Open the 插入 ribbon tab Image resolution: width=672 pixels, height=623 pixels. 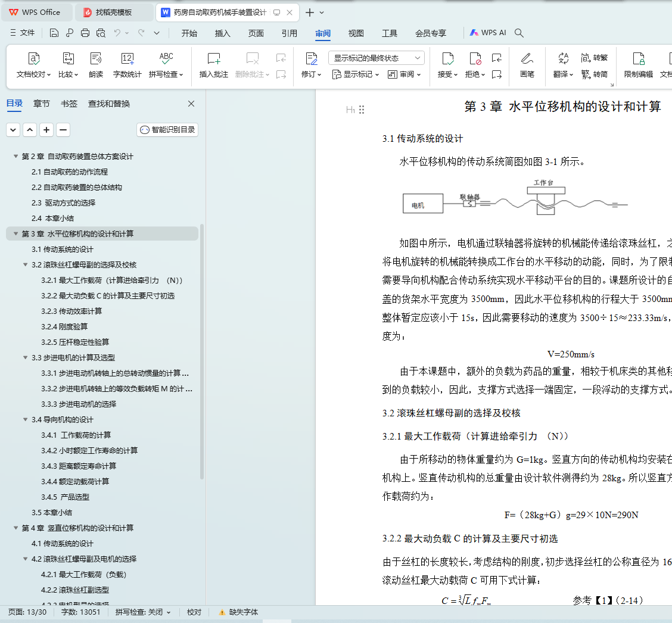point(222,33)
